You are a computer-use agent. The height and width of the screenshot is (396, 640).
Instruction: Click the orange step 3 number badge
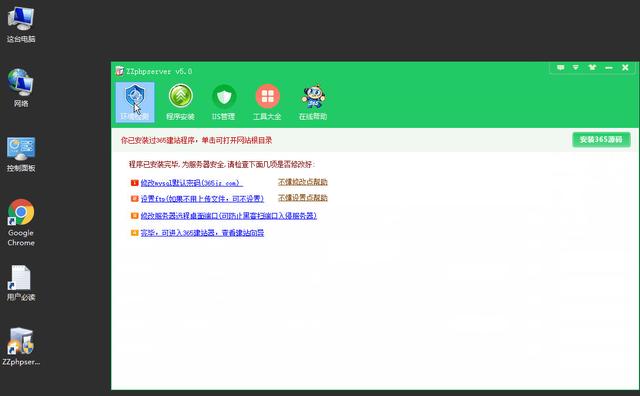134,216
